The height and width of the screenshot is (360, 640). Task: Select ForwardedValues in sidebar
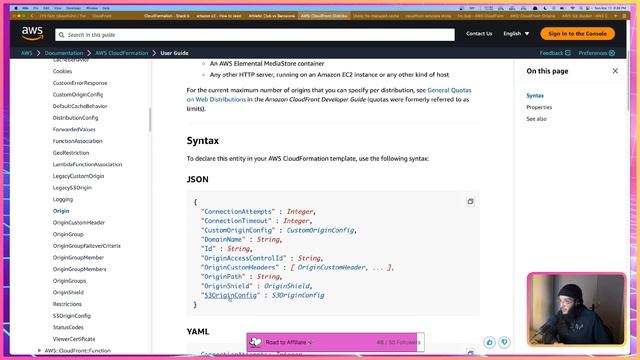click(74, 129)
